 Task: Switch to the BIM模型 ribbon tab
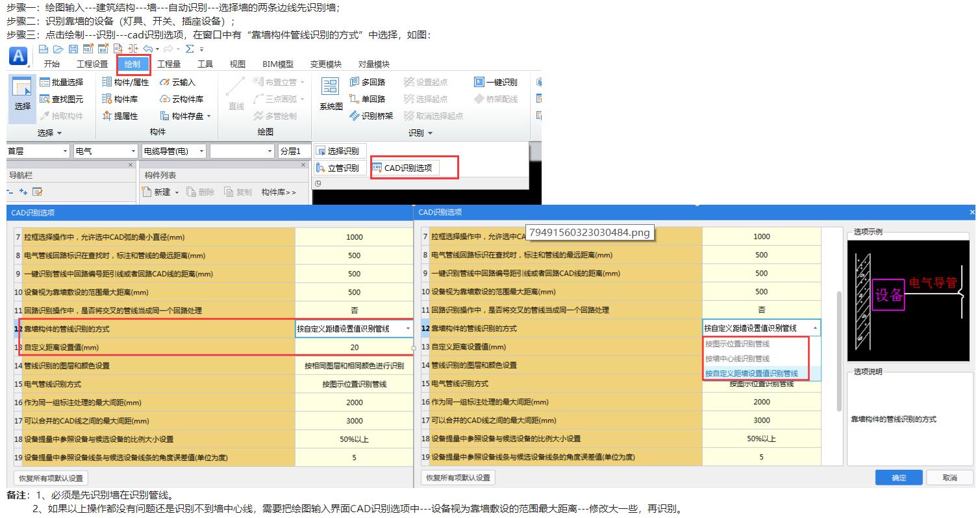pyautogui.click(x=278, y=64)
